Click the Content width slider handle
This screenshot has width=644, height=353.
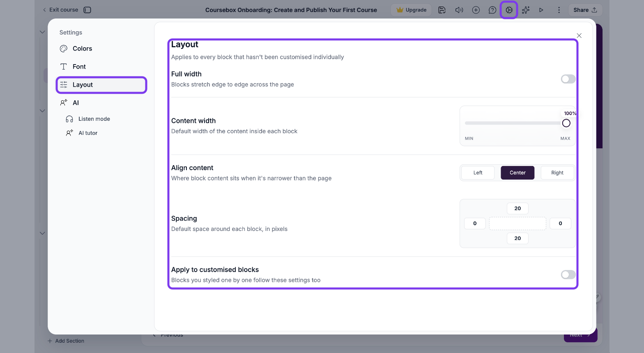tap(566, 123)
